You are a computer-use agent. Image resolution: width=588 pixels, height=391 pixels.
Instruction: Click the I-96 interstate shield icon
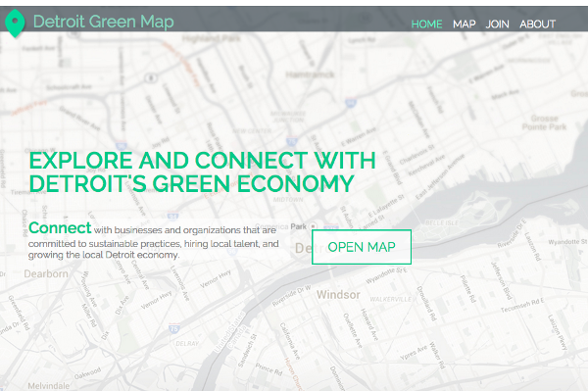tap(122, 146)
